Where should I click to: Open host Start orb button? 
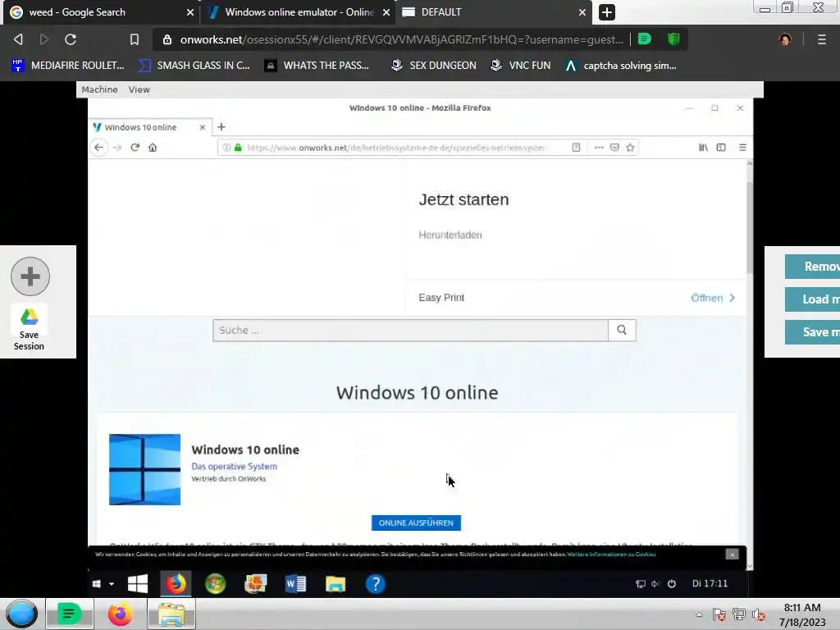coord(21,614)
